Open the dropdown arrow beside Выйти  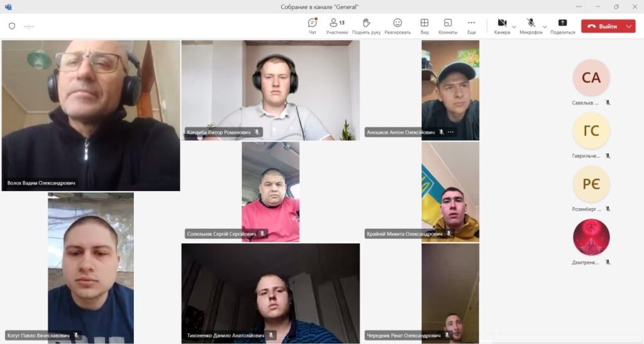coord(629,26)
